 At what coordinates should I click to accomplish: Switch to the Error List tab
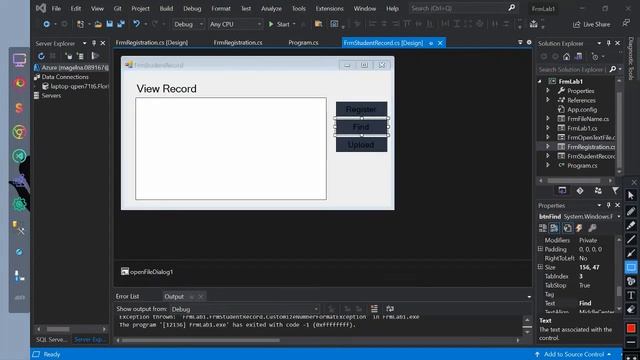[127, 296]
